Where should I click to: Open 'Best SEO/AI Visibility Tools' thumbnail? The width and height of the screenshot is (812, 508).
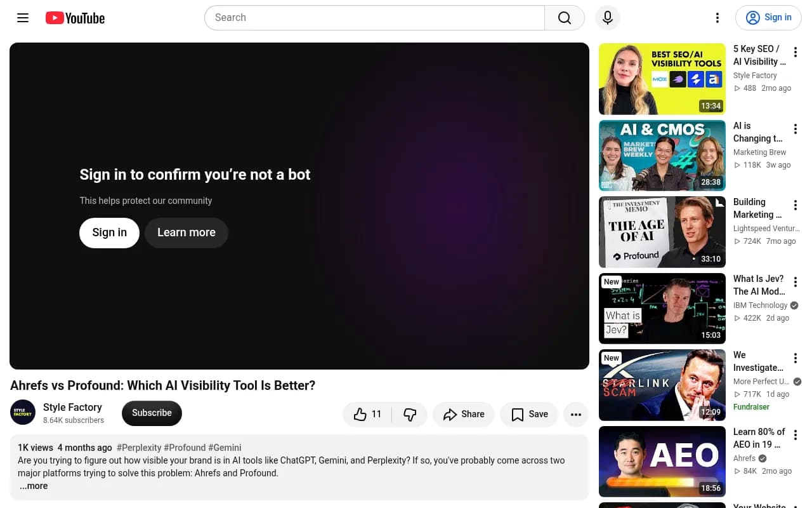click(662, 79)
